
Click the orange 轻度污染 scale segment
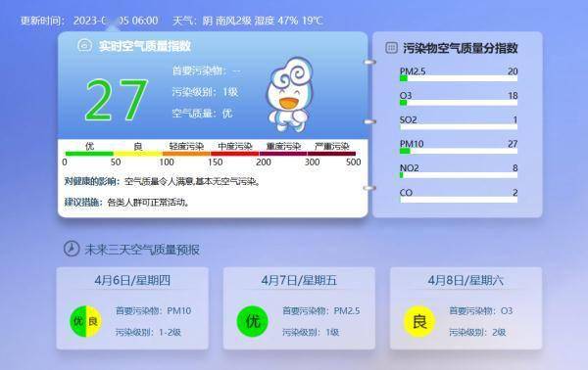pyautogui.click(x=186, y=154)
